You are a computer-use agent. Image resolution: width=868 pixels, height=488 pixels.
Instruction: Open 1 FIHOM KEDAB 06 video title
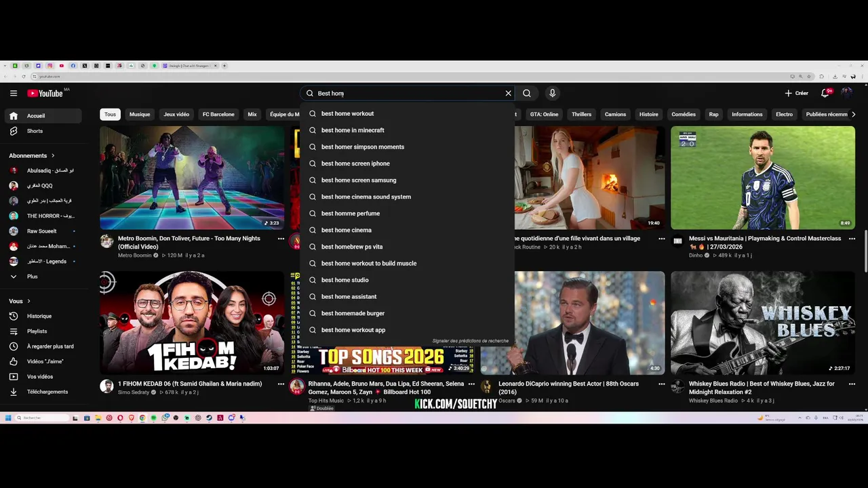[190, 384]
